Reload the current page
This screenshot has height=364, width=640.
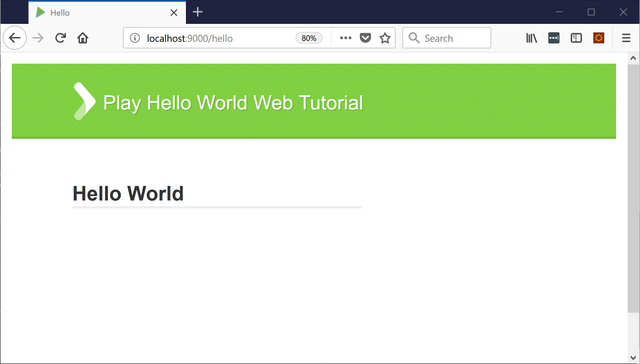(x=60, y=38)
